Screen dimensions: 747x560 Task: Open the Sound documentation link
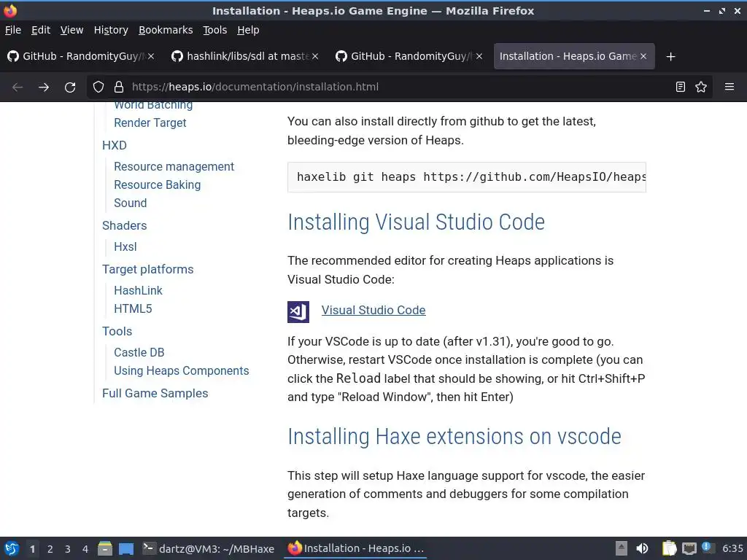(x=130, y=203)
